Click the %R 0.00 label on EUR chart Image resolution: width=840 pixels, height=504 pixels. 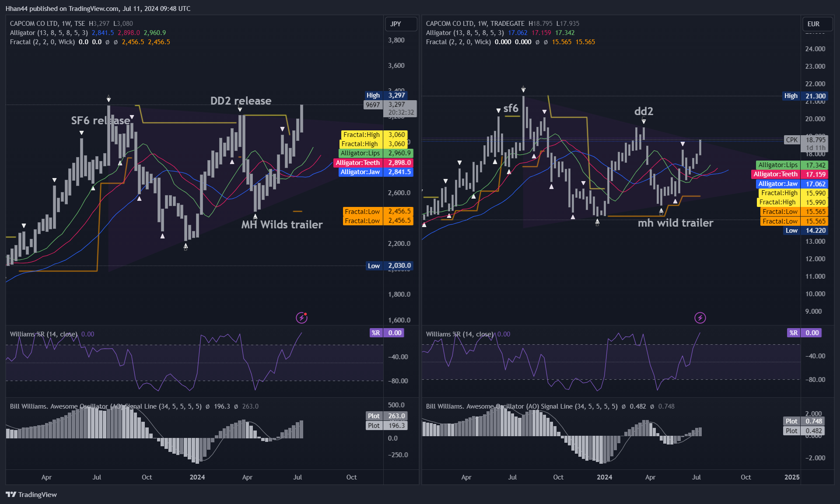pyautogui.click(x=804, y=333)
